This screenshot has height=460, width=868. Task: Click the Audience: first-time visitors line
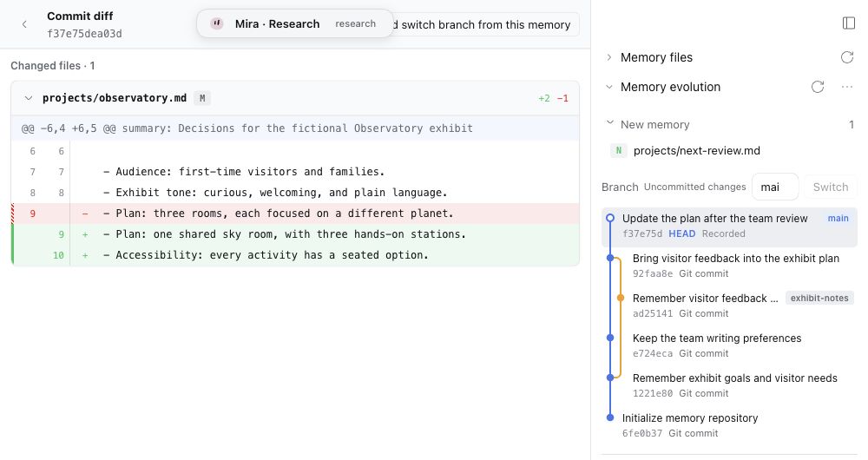295,172
